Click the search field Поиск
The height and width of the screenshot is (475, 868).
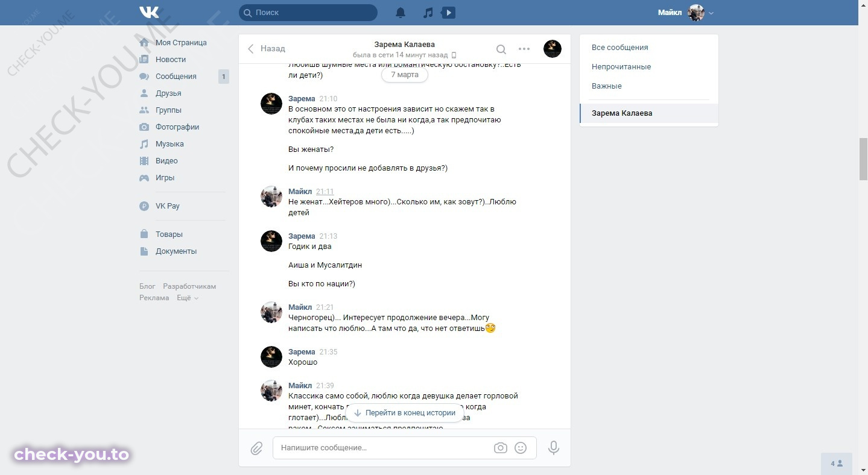(308, 13)
